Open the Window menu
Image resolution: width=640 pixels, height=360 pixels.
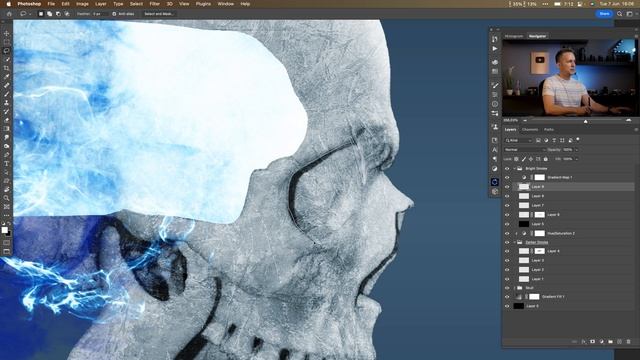[x=225, y=4]
